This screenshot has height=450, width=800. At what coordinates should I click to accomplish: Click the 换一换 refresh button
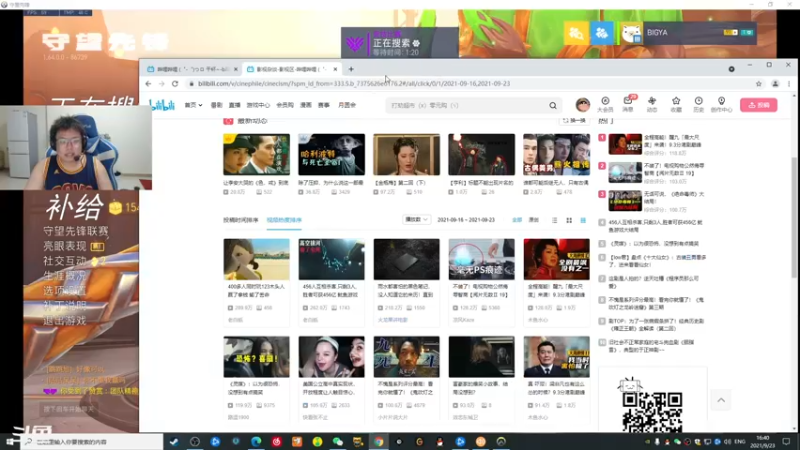click(574, 120)
